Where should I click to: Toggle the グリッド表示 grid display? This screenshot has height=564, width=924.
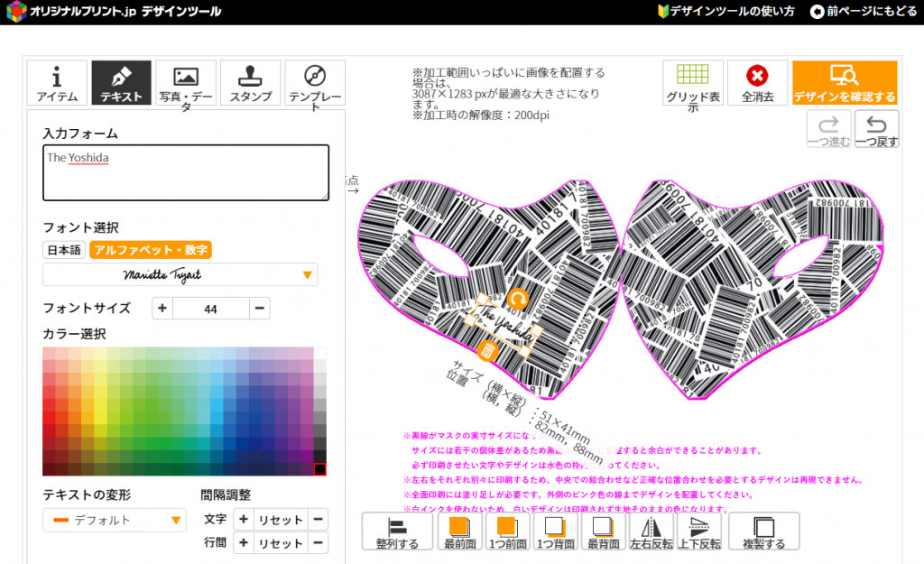coord(692,82)
